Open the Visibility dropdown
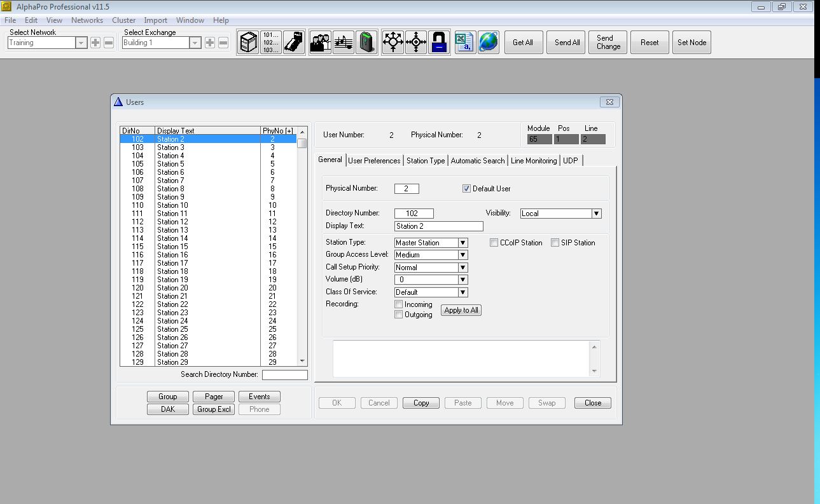The height and width of the screenshot is (504, 820). [x=596, y=214]
